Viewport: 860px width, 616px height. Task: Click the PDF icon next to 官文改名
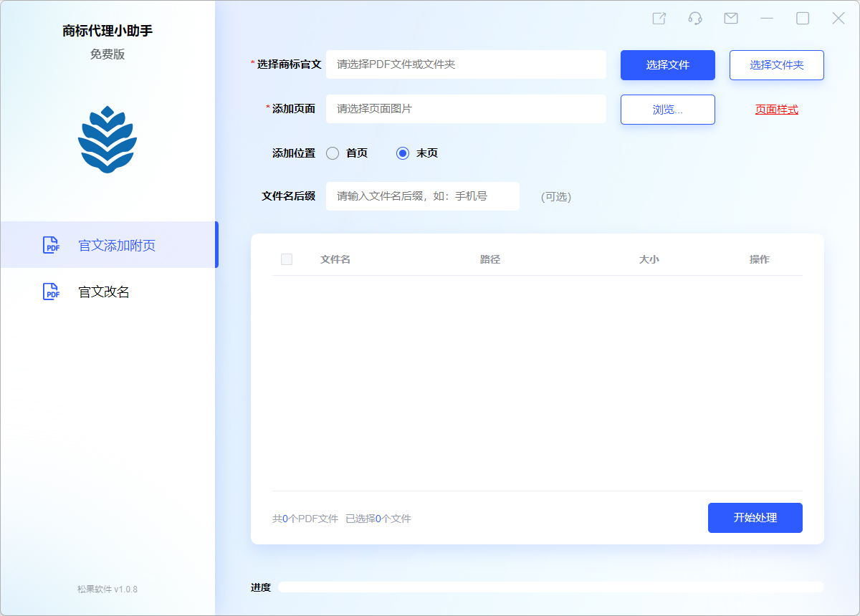pos(51,292)
